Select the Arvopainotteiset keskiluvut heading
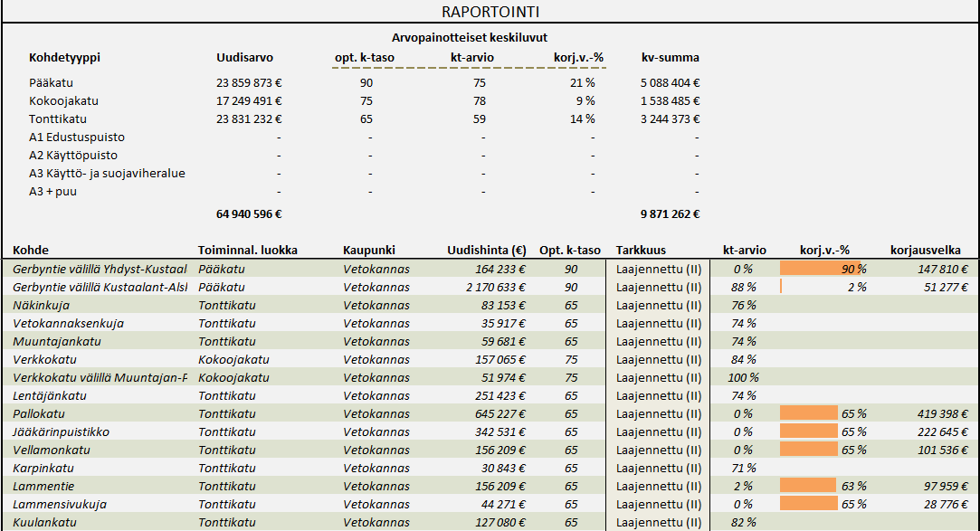Viewport: 980px width, 531px height. click(x=470, y=37)
